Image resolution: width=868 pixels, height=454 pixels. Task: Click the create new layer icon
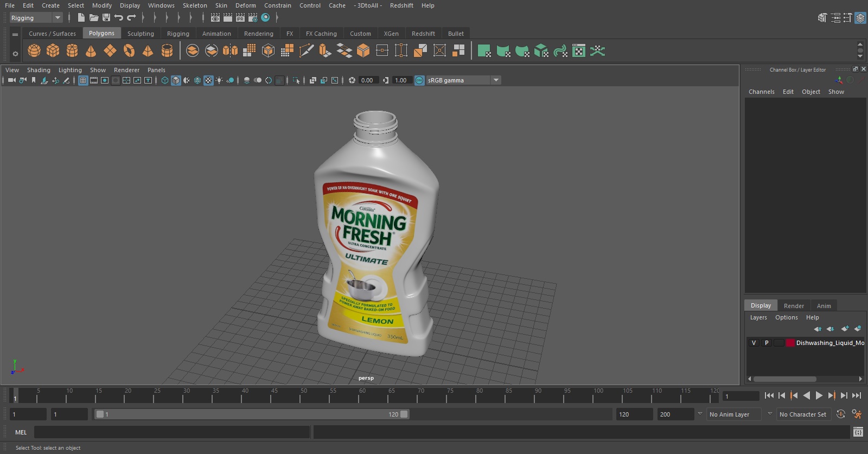[845, 329]
